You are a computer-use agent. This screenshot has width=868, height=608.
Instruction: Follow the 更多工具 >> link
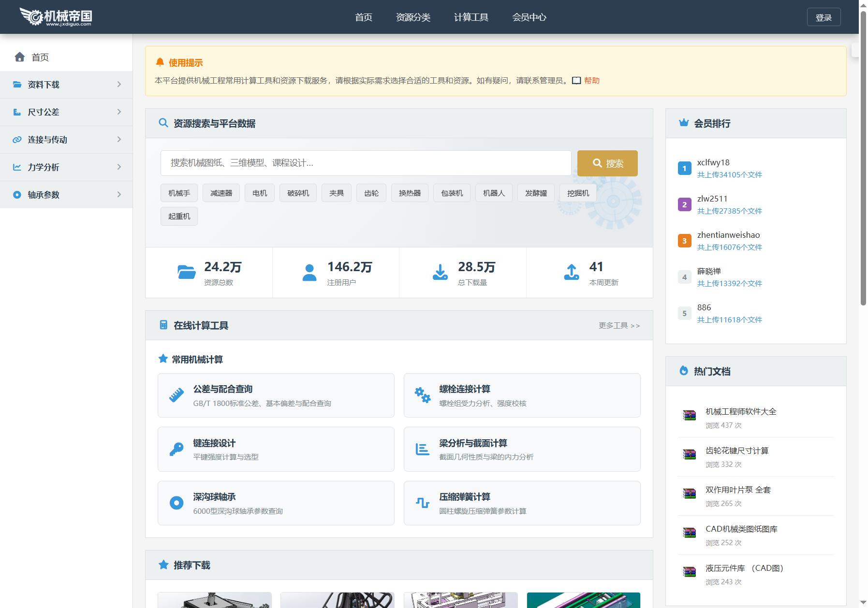[619, 326]
